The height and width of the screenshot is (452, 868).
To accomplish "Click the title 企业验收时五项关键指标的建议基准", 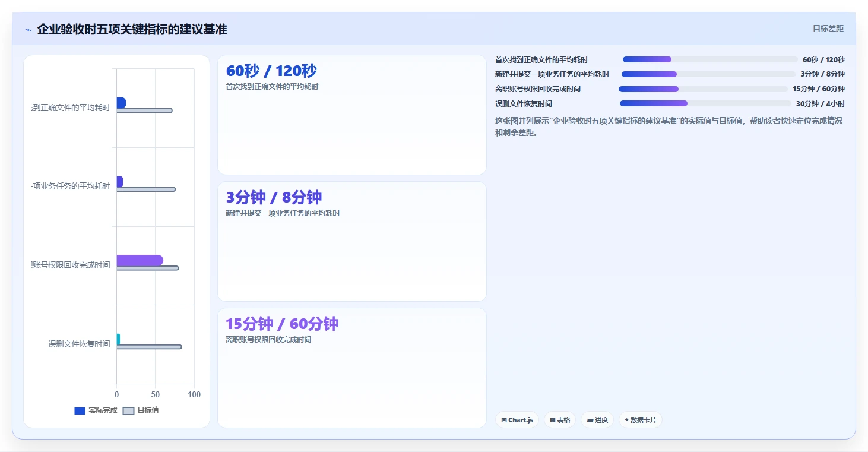I will 132,29.
